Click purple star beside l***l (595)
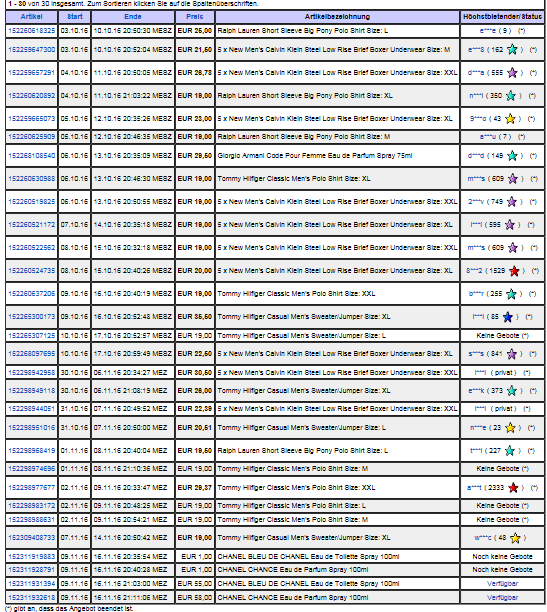This screenshot has height=612, width=547. [x=510, y=224]
